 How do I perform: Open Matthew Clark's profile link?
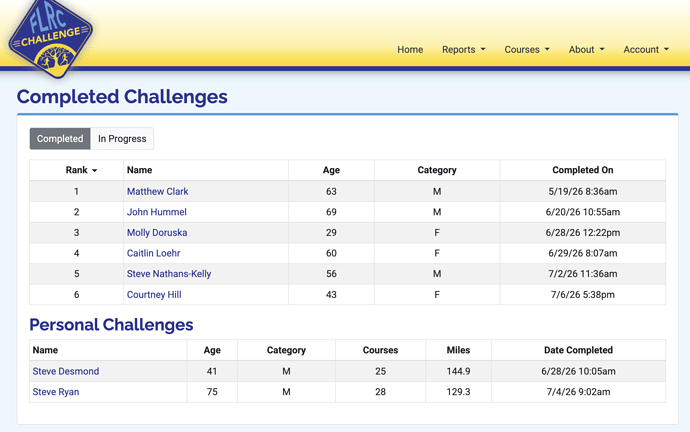click(158, 191)
